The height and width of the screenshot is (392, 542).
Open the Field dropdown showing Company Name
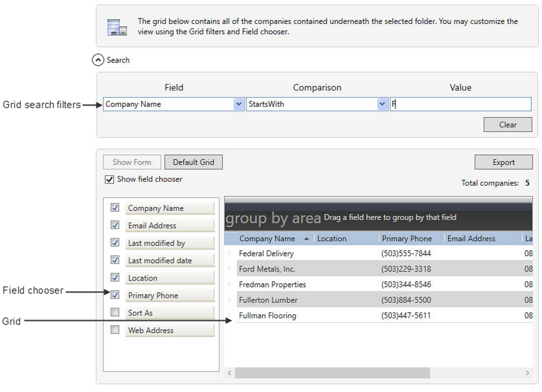[239, 104]
